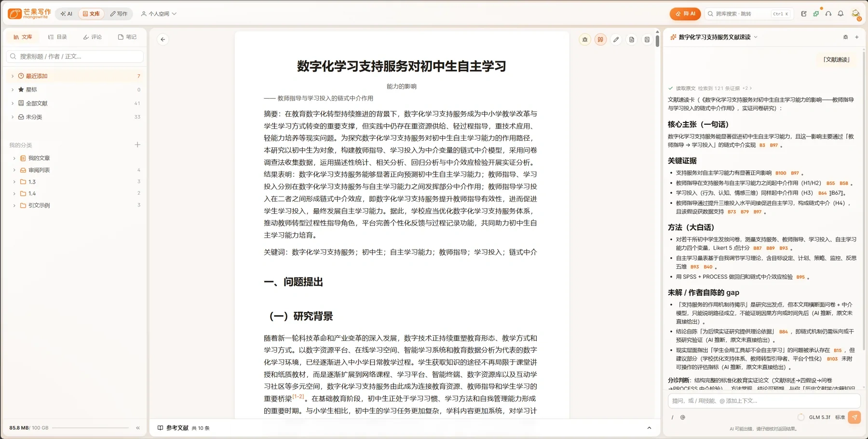Switch to the AI mode tab
868x439 pixels.
[x=67, y=14]
